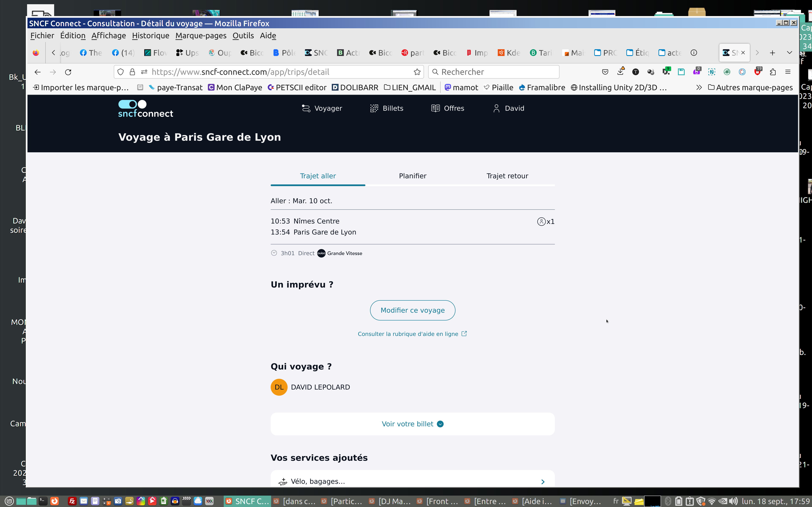Screen dimensions: 812x507
Task: Click the downloads arrow icon in the toolbar
Action: point(620,72)
